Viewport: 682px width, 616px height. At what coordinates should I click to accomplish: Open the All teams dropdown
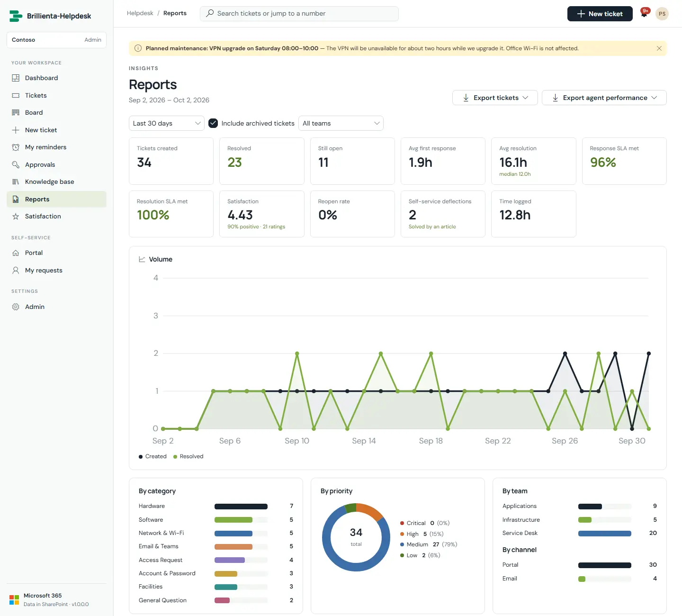click(341, 123)
